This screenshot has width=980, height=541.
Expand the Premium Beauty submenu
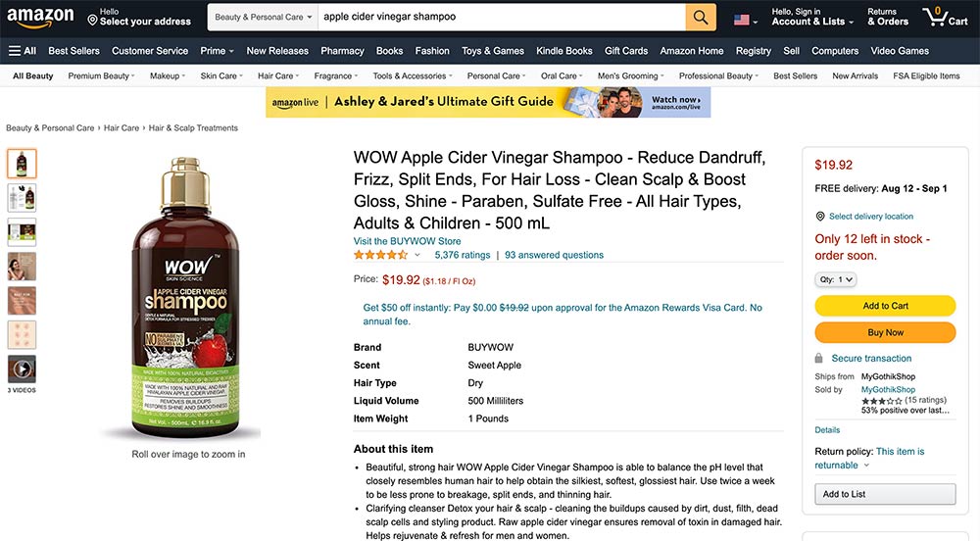(x=102, y=75)
